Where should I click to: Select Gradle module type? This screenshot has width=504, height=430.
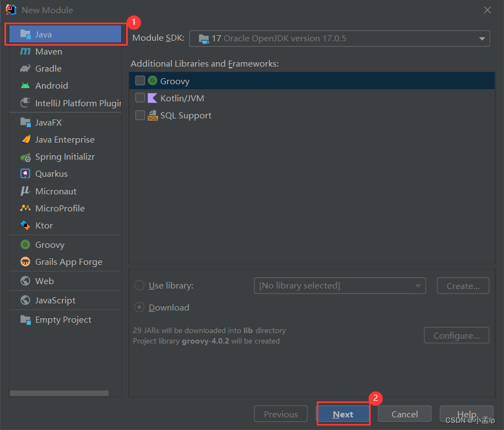[65, 68]
